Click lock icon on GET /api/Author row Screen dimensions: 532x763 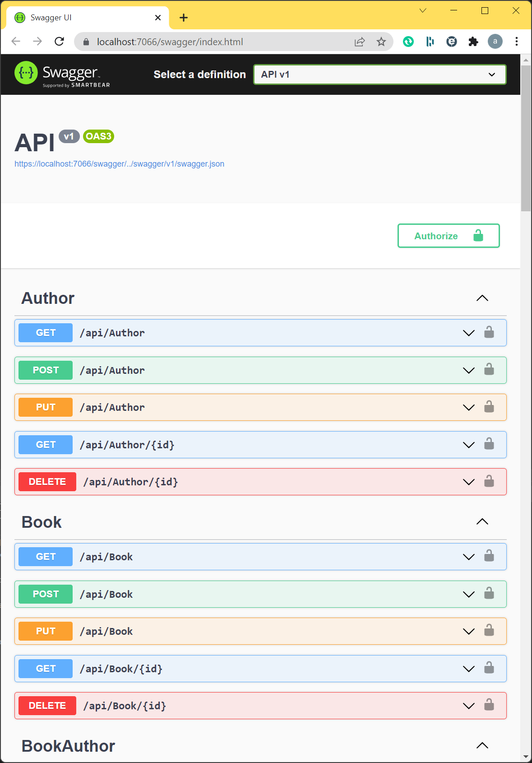tap(489, 332)
